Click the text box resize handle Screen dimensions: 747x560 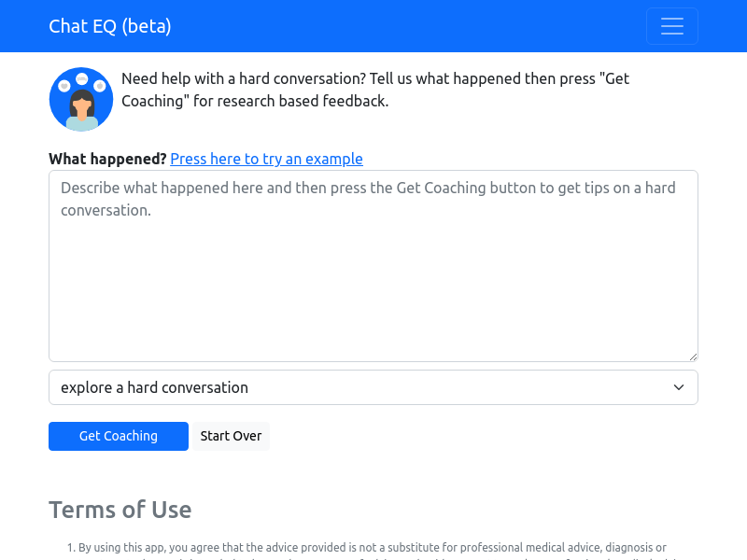click(693, 357)
